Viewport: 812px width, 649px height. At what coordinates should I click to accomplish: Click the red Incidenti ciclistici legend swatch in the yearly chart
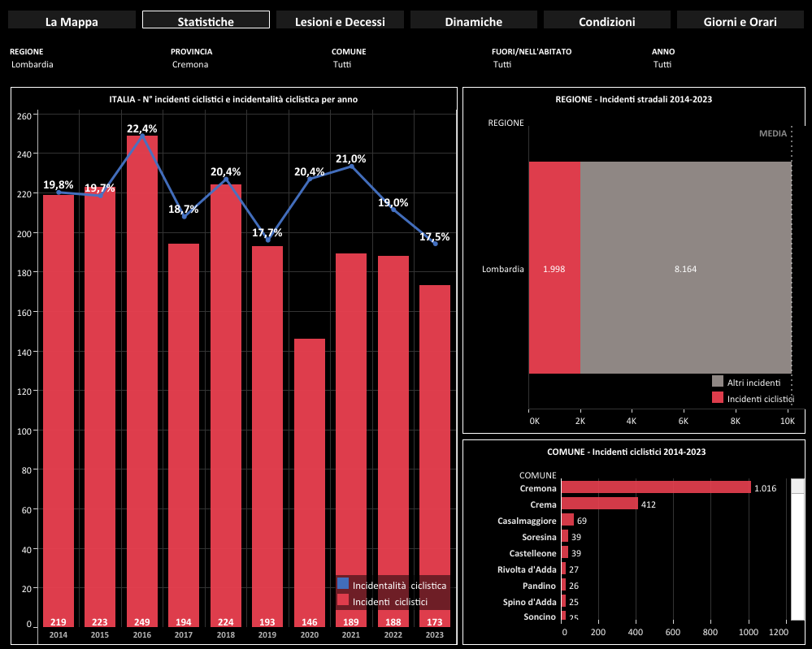coord(343,600)
